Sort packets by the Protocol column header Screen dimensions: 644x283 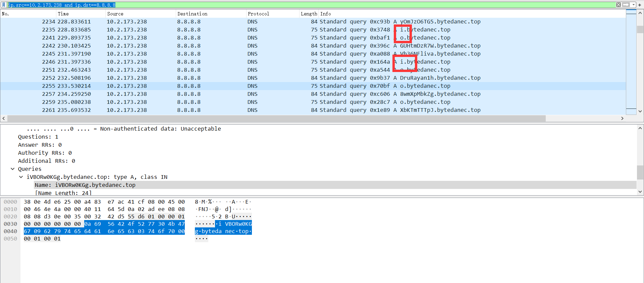coord(272,14)
